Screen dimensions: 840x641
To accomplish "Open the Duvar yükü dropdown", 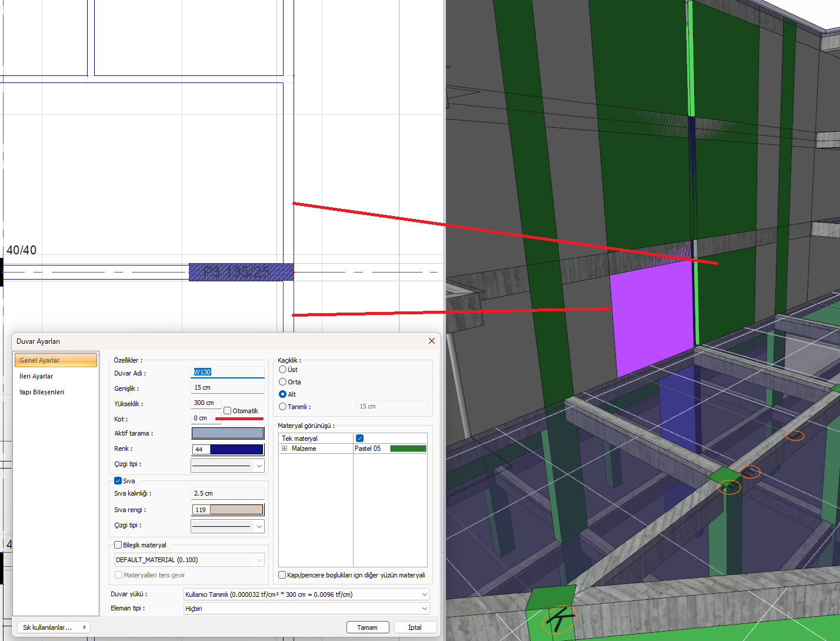I will pyautogui.click(x=306, y=594).
